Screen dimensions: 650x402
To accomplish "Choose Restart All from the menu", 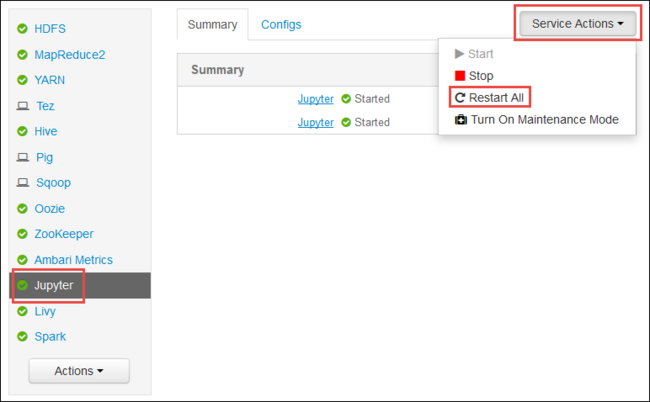I will pyautogui.click(x=496, y=98).
